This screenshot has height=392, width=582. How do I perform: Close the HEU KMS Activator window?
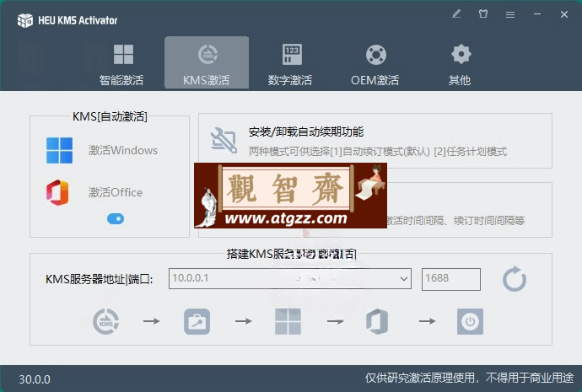(x=564, y=14)
